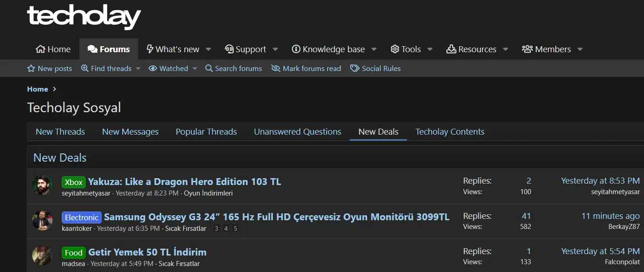The image size is (644, 272).
Task: Switch to the Techolay Contents tab
Action: pyautogui.click(x=450, y=131)
